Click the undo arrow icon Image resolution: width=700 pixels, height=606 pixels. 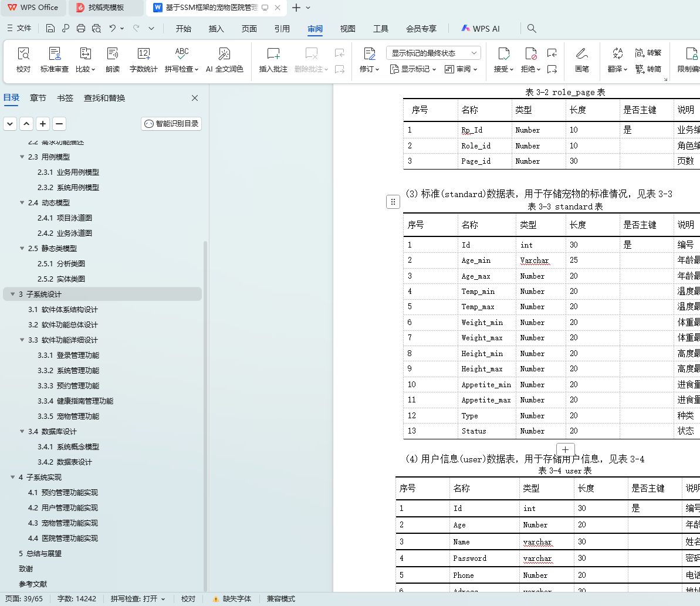113,29
